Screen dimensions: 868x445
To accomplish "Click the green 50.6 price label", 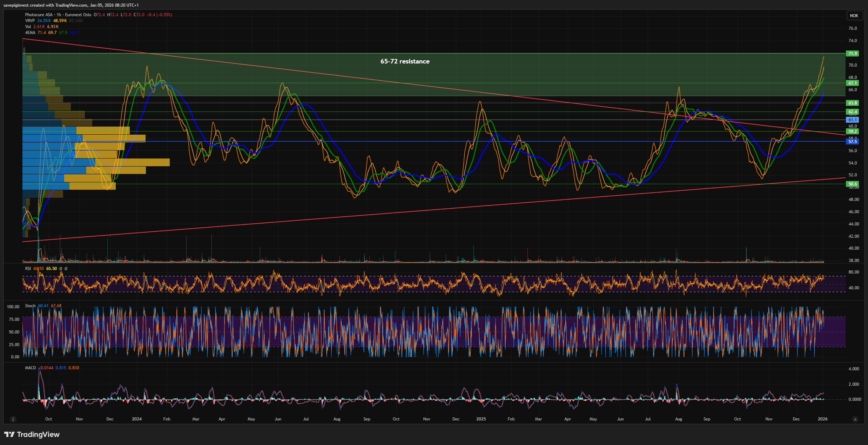I will click(x=853, y=184).
